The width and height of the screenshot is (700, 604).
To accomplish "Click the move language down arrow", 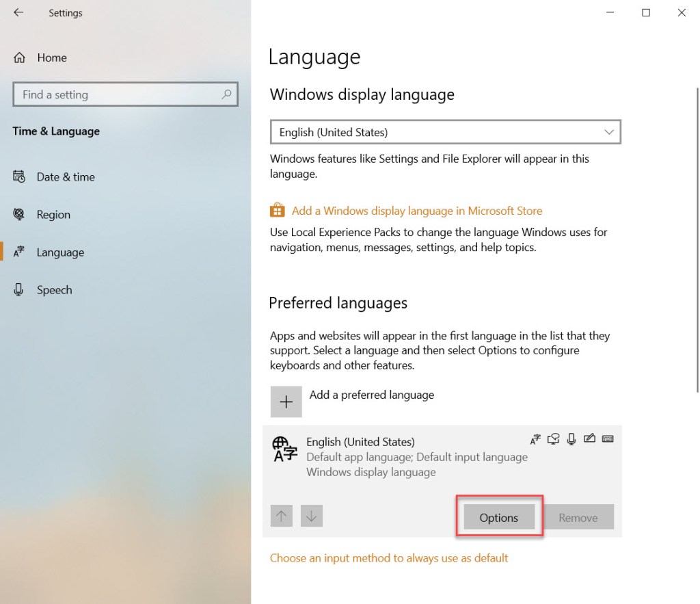I will click(311, 516).
